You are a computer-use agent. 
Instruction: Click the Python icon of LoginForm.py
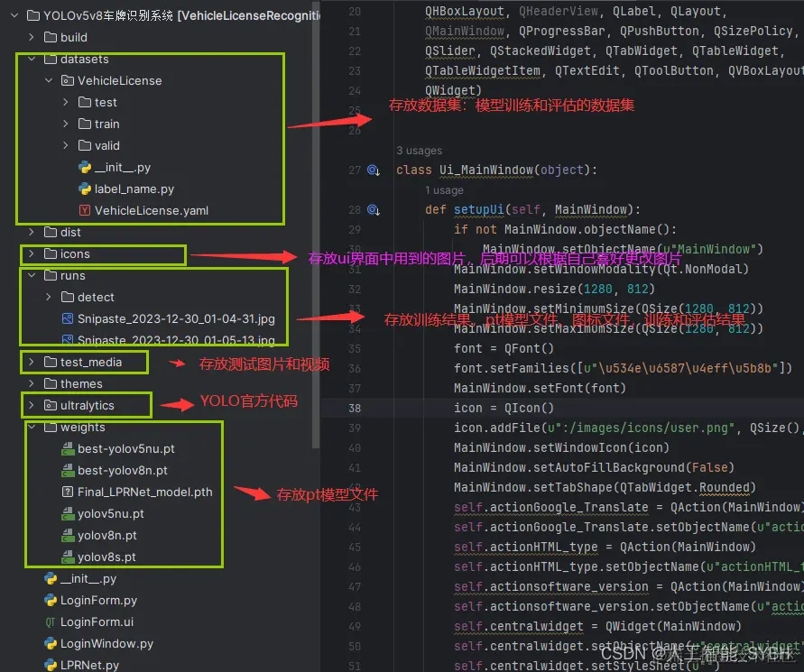51,600
